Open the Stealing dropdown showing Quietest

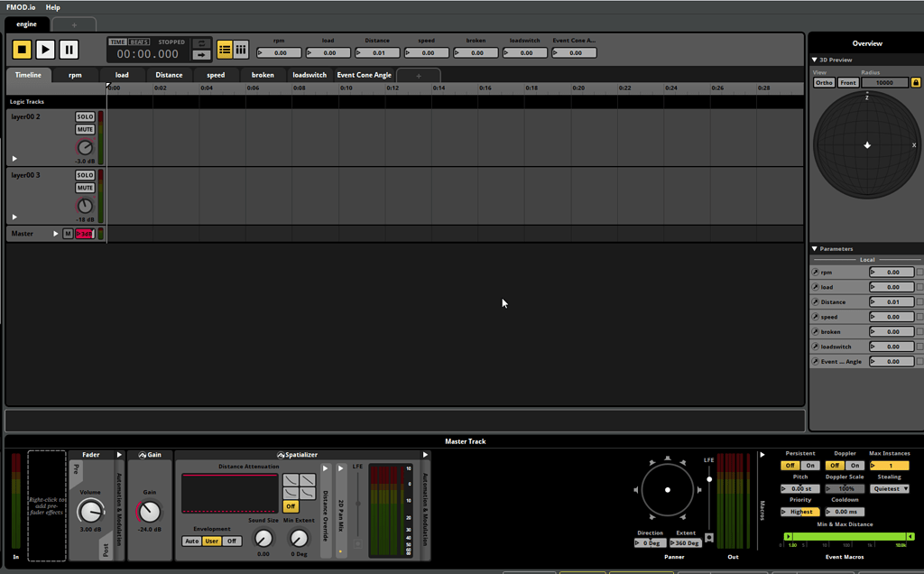point(890,488)
